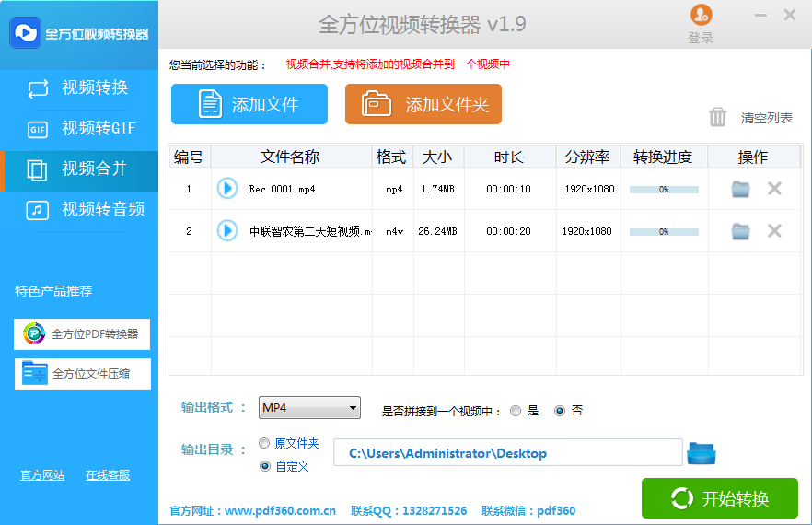Click the 添加文件 button
Viewport: 812px width, 525px height.
[249, 104]
